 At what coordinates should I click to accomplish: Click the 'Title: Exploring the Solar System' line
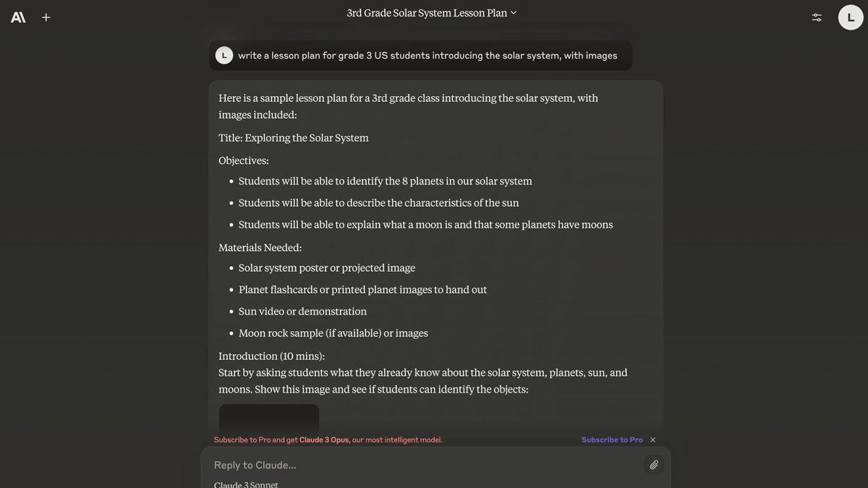(294, 138)
